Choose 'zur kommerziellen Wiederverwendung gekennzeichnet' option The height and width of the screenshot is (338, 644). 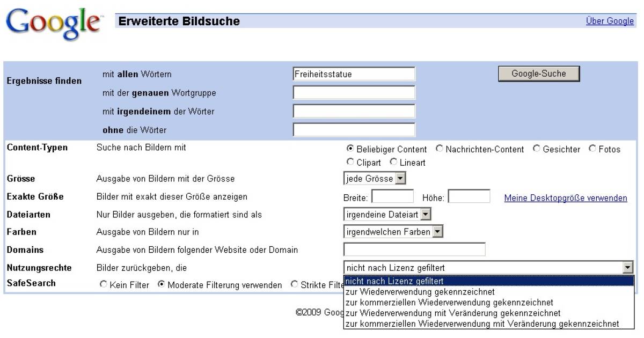click(488, 303)
